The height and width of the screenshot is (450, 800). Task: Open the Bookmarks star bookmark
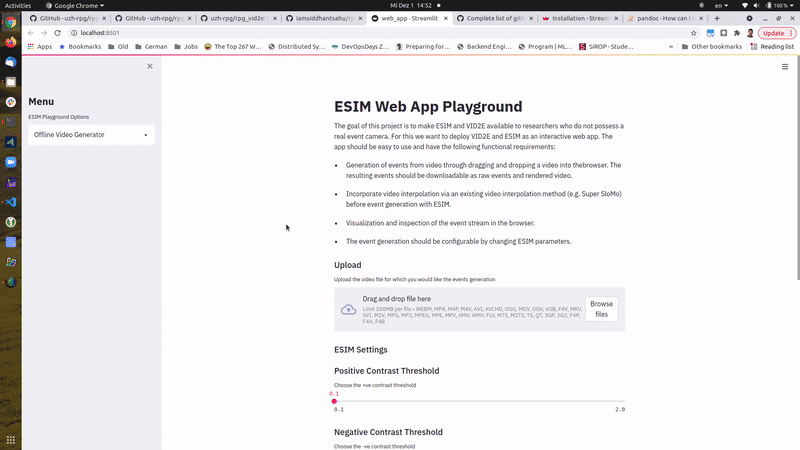(80, 46)
